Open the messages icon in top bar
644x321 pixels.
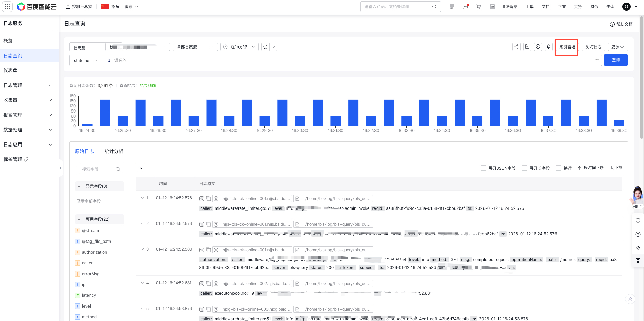tap(465, 7)
